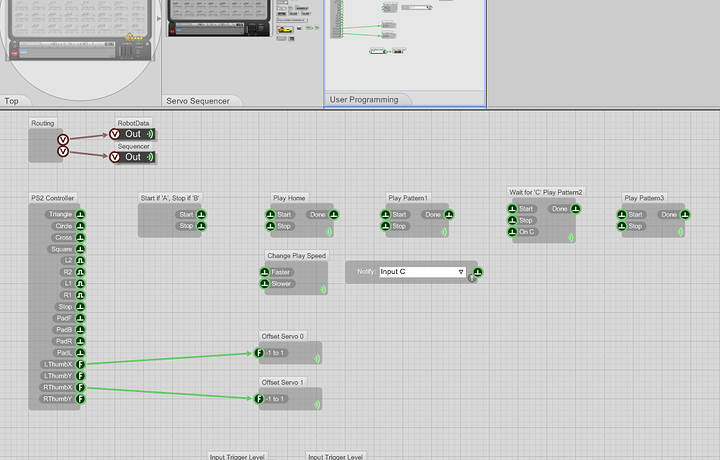Screen dimensions: 720x460
Task: Click the RThumbY float output pin
Action: [80, 398]
